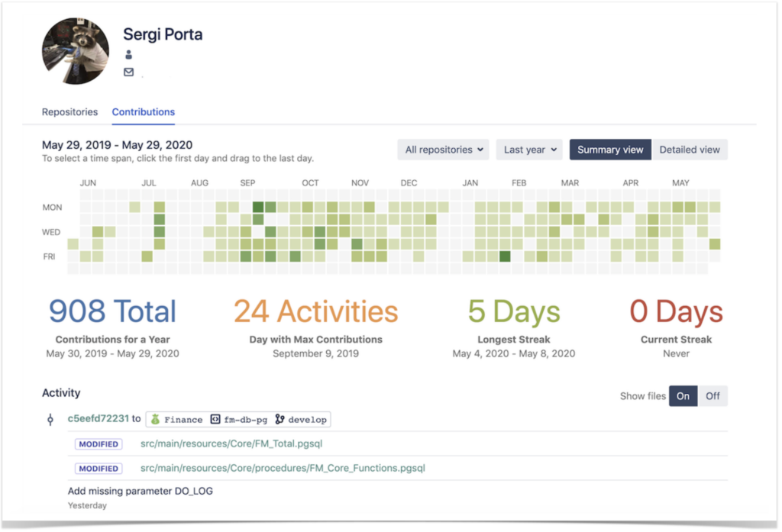Enable the Show files On toggle
This screenshot has height=532, width=782.
[x=683, y=395]
